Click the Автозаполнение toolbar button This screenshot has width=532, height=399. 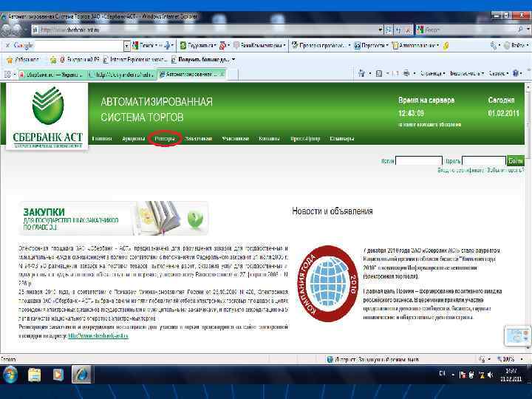pos(415,45)
